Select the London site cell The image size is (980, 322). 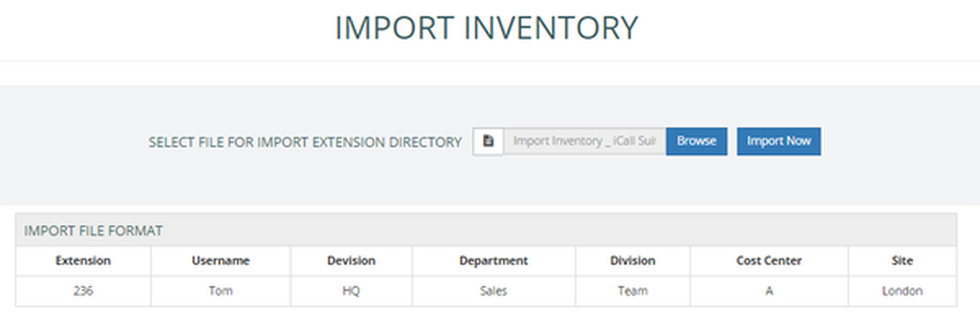click(x=902, y=291)
